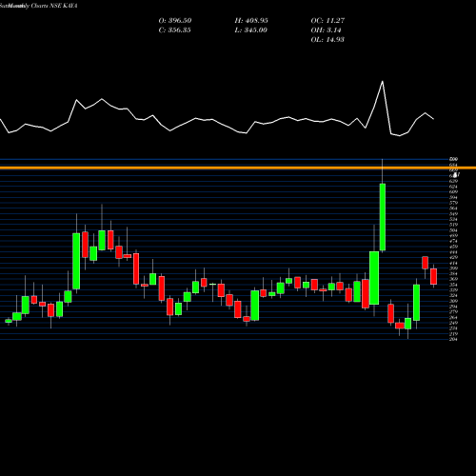Image resolution: width=476 pixels, height=476 pixels.
Task: Click the last red candle on the chart
Action: click(433, 276)
